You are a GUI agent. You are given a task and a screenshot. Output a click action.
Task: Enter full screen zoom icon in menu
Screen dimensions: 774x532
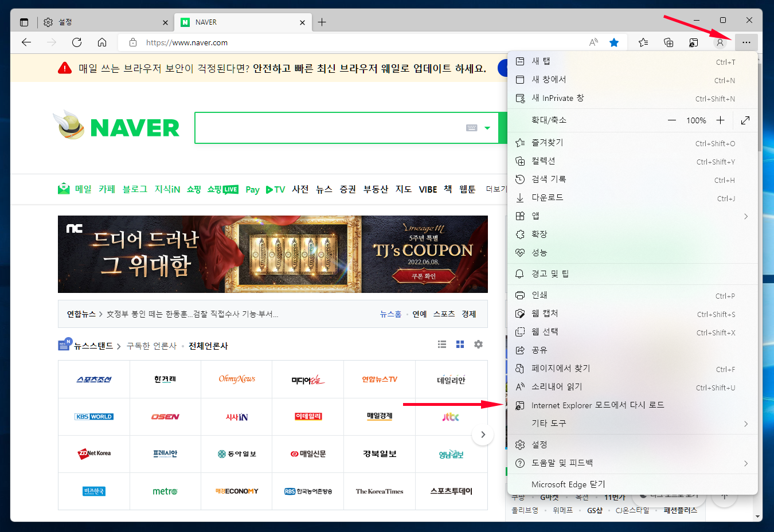745,120
